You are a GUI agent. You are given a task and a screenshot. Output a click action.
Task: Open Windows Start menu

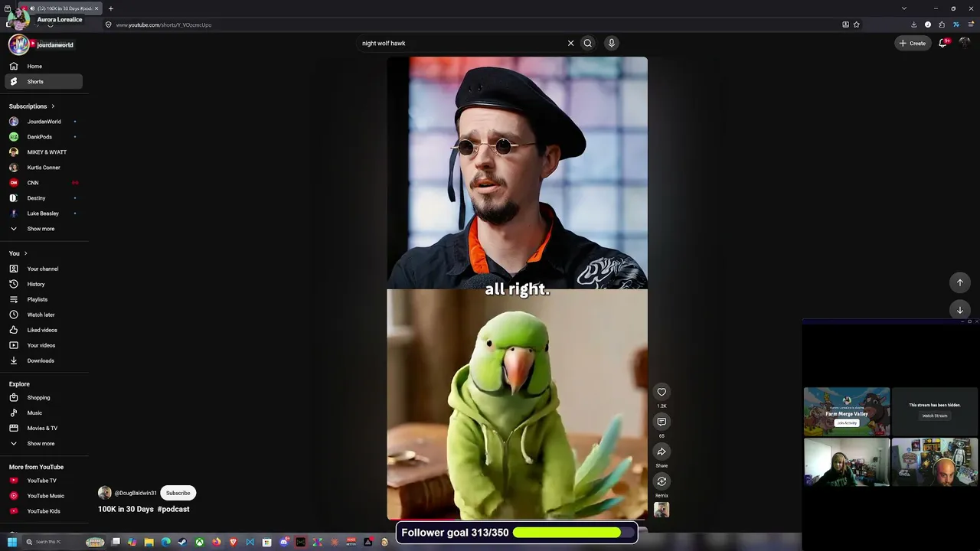(x=11, y=543)
